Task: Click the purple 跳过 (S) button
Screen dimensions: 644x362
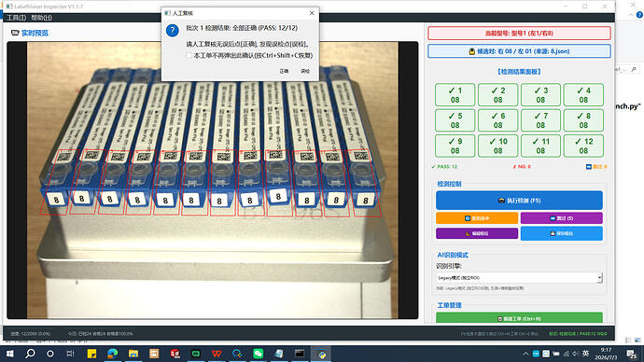Action: [x=562, y=218]
